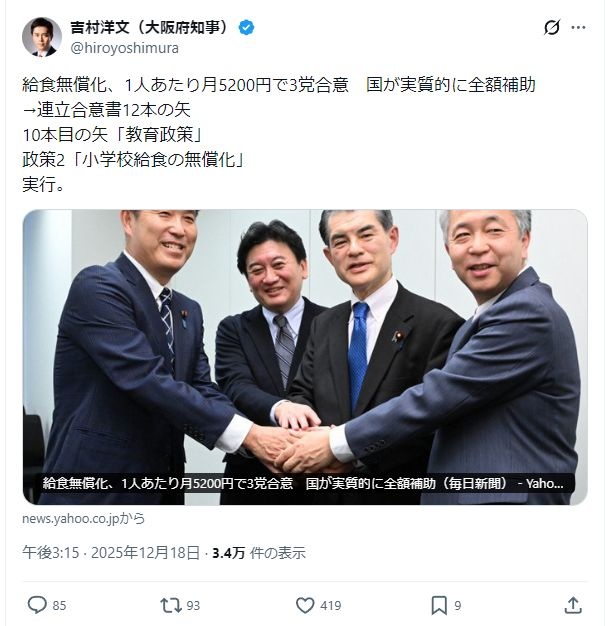
Task: Click the post text mentioning 連立合意書12本の矢
Action: tap(107, 110)
